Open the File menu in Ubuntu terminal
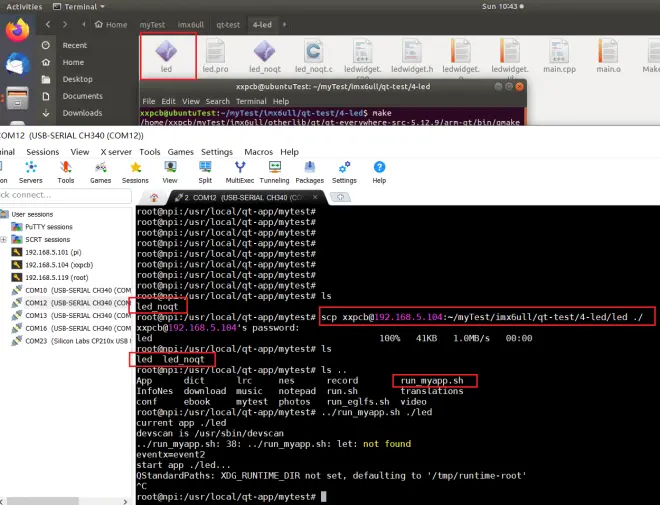 point(149,101)
